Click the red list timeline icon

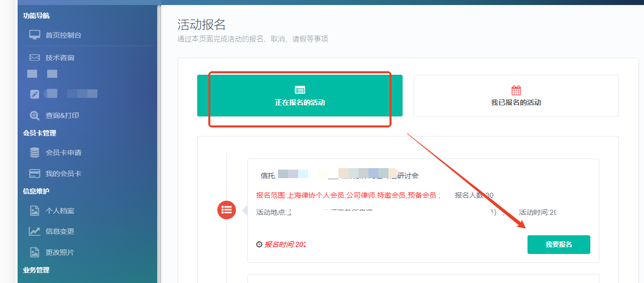tap(226, 210)
